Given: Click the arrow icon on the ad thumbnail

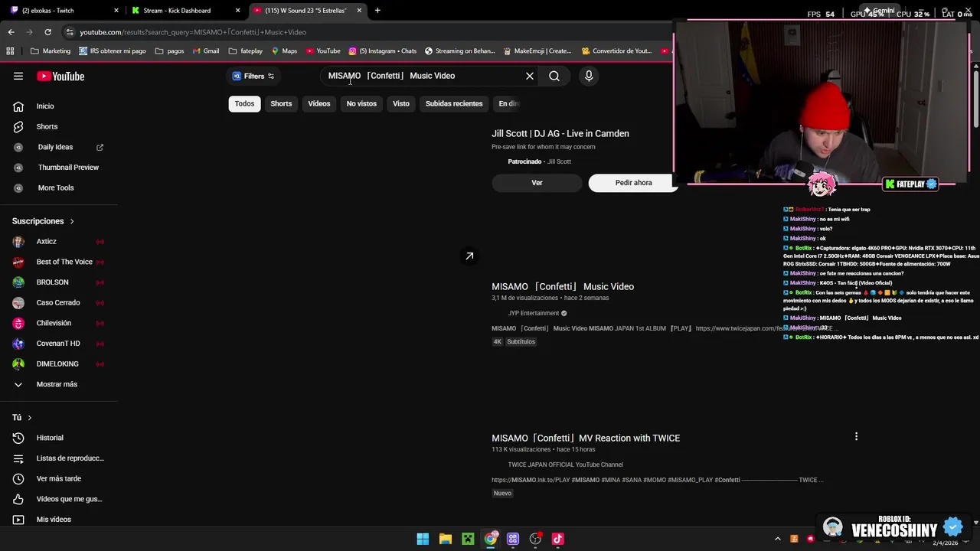Looking at the screenshot, I should [469, 256].
